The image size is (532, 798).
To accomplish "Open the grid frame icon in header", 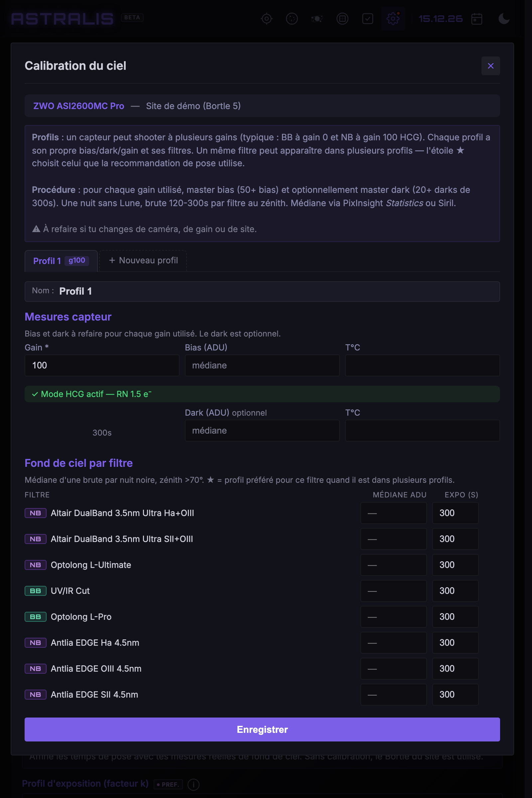I will (342, 19).
